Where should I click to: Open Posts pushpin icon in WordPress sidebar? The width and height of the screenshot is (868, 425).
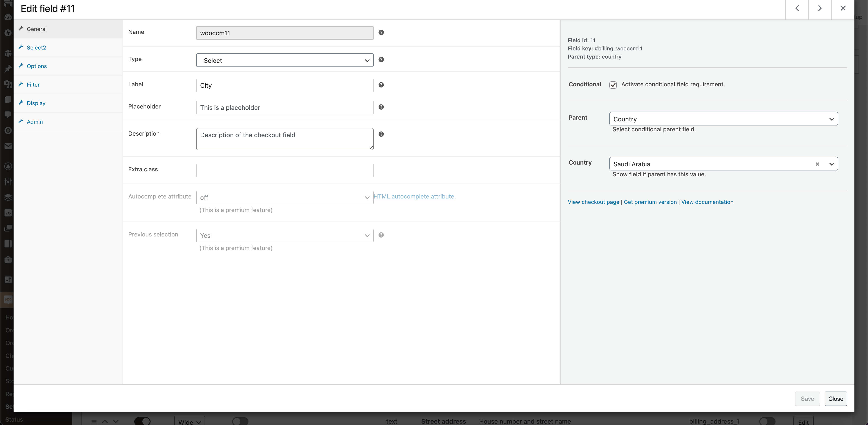coord(8,69)
